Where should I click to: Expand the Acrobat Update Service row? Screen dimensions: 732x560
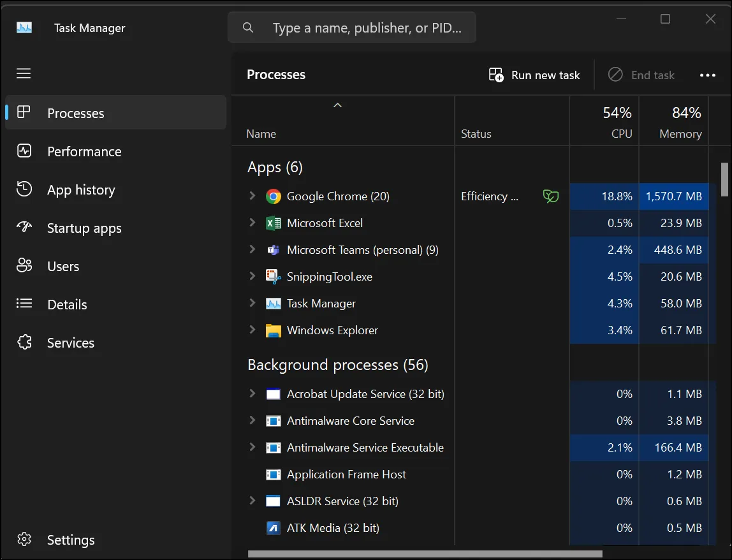[x=252, y=394]
